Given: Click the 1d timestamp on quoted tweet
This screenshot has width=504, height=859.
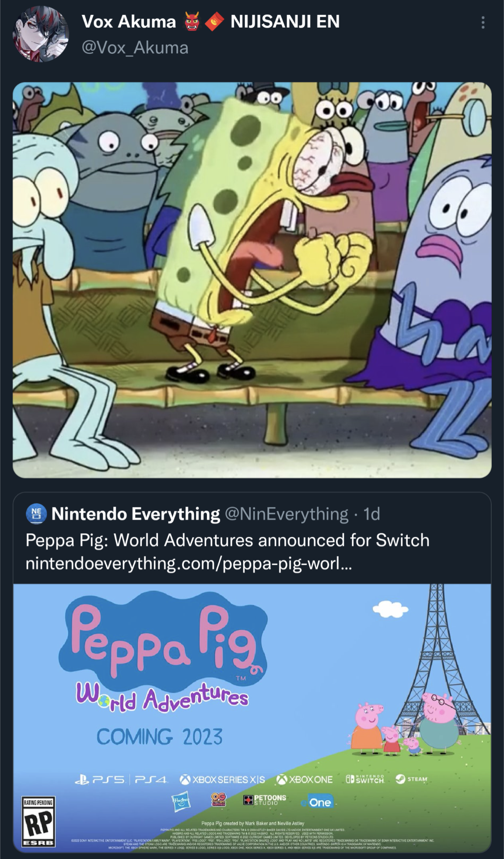Looking at the screenshot, I should coord(372,514).
